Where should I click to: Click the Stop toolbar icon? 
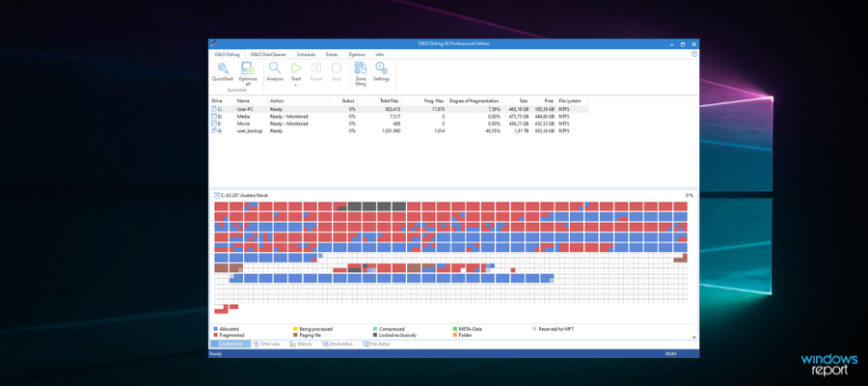[x=336, y=69]
